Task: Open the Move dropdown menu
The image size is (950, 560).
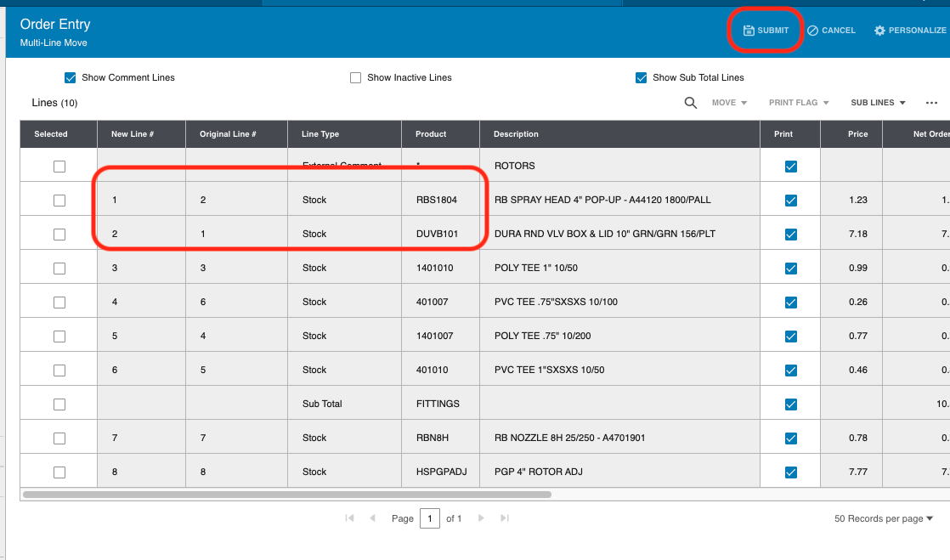Action: (729, 103)
